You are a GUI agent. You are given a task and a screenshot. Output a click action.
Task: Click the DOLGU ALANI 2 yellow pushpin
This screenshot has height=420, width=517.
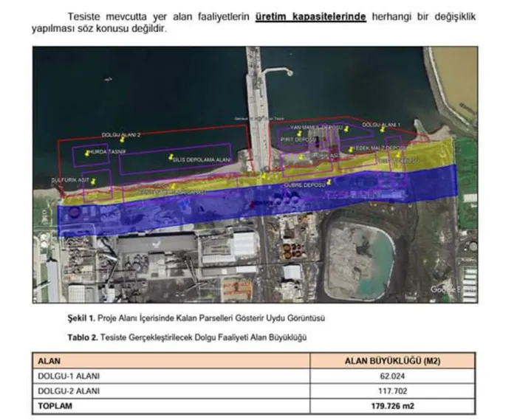pyautogui.click(x=123, y=140)
